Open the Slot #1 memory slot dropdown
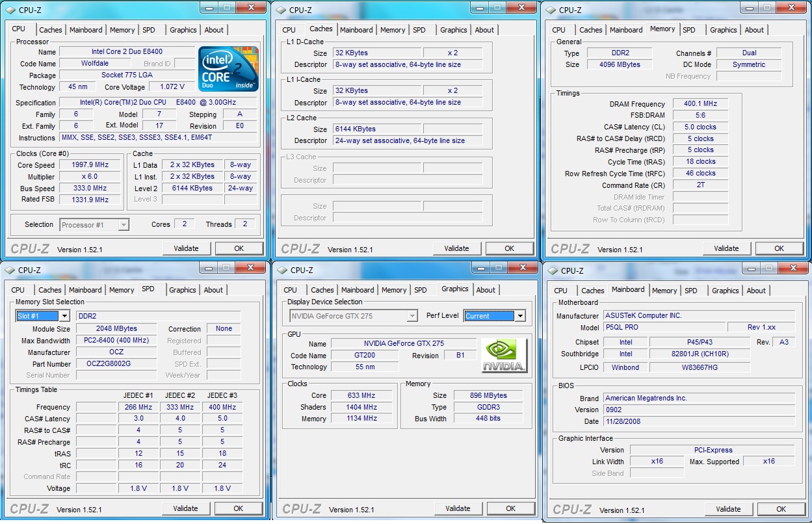The height and width of the screenshot is (524, 812). point(64,316)
